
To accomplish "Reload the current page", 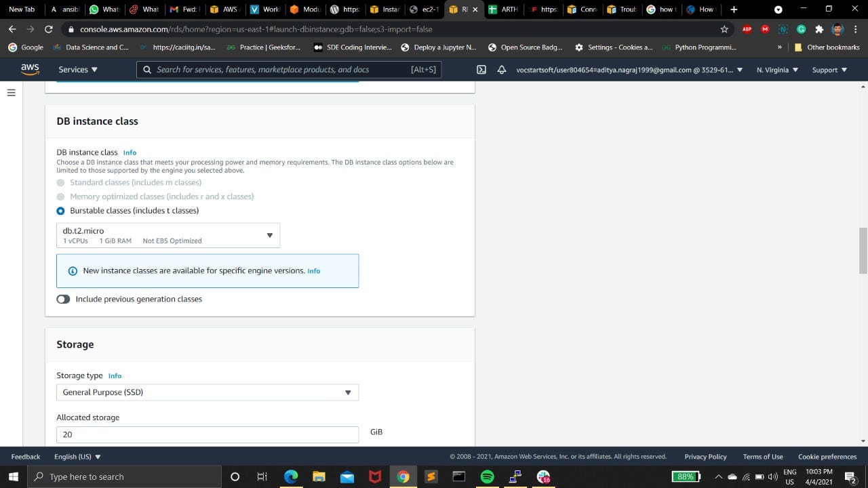I will click(x=48, y=29).
